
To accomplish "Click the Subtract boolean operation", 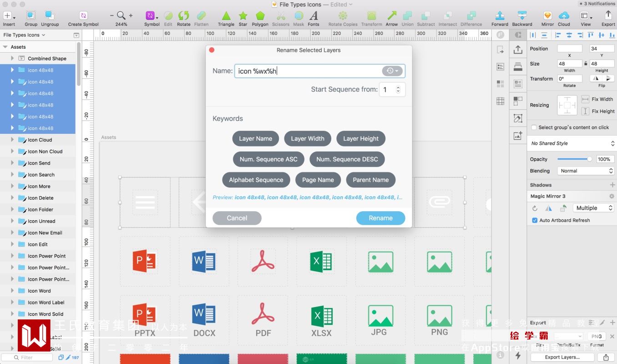I will 426,18.
